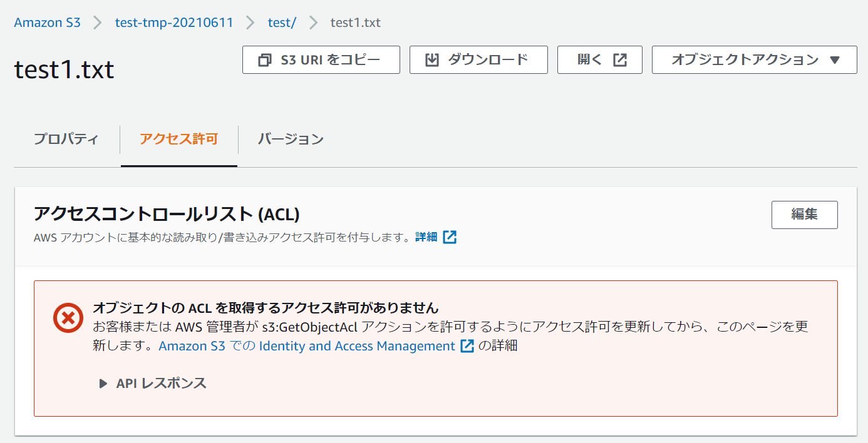This screenshot has width=868, height=443.
Task: Switch to the バージョン tab
Action: point(291,139)
